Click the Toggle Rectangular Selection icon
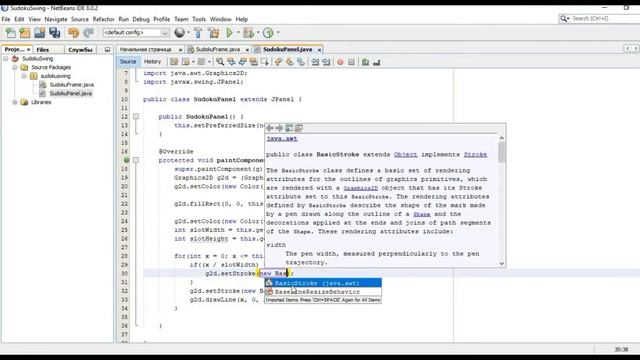The height and width of the screenshot is (360, 640). pos(265,62)
